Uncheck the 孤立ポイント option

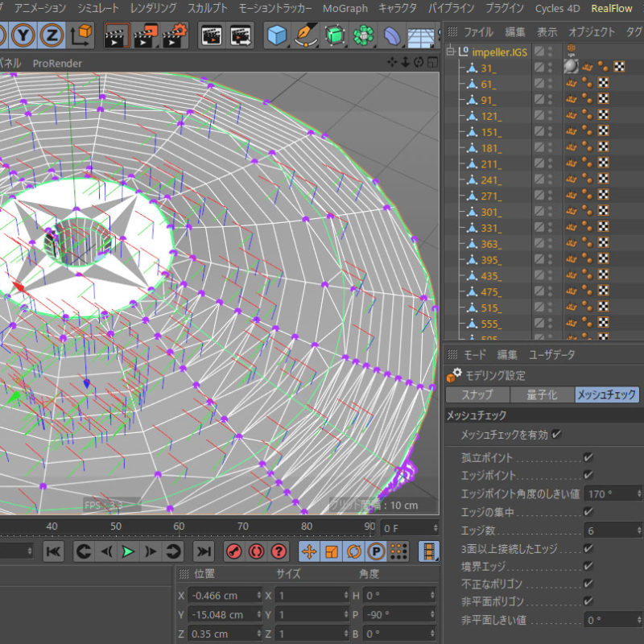coord(588,458)
